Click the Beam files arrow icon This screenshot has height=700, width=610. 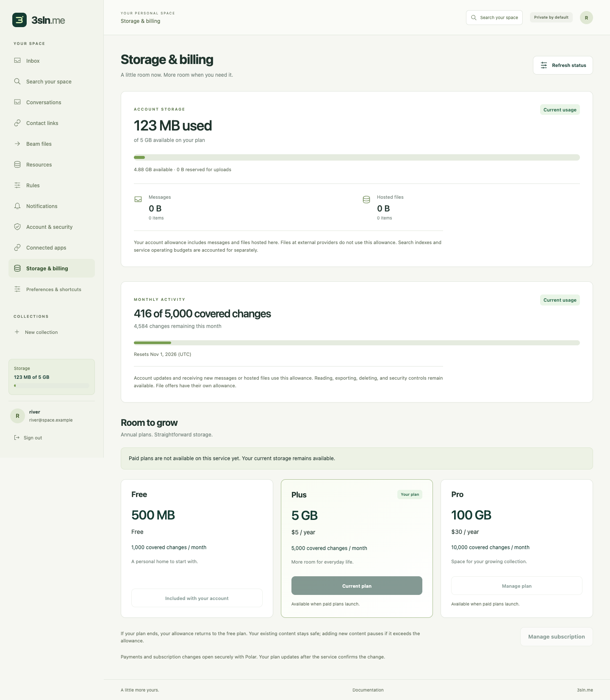click(x=17, y=144)
